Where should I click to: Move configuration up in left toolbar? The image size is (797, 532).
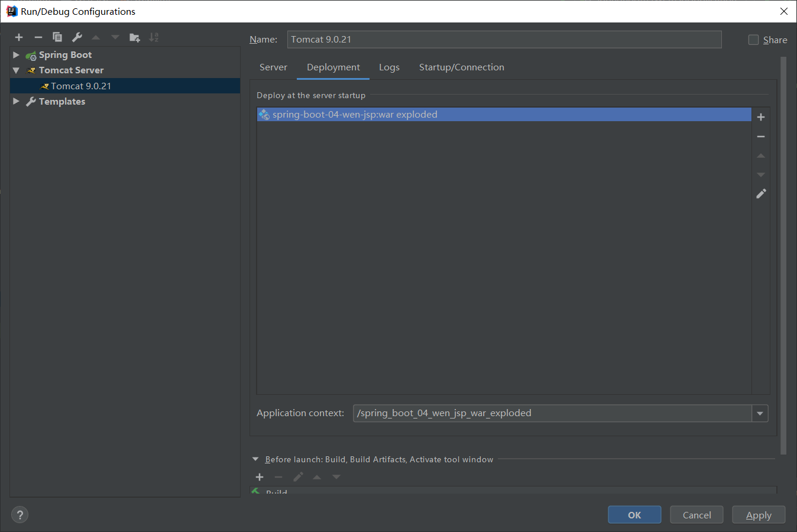click(x=96, y=37)
